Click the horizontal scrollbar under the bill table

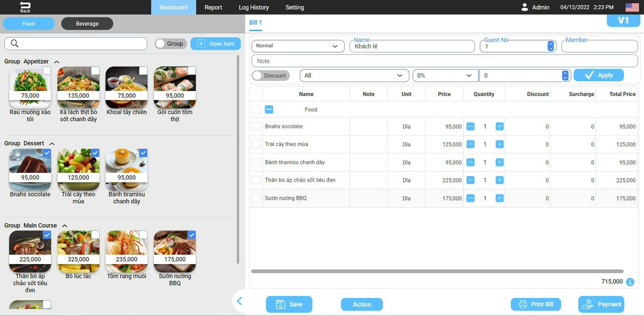click(x=437, y=271)
